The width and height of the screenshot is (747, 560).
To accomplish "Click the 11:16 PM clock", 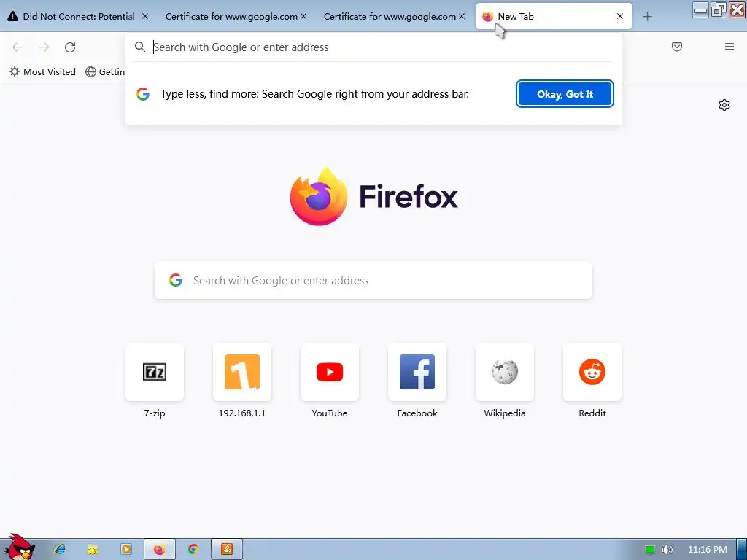I will (708, 550).
